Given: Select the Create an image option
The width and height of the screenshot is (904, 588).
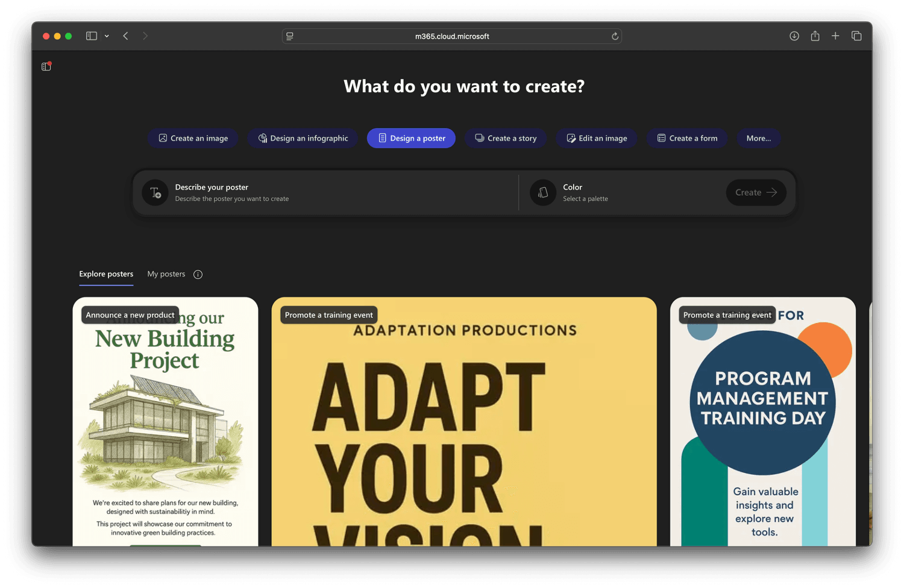Looking at the screenshot, I should click(193, 139).
